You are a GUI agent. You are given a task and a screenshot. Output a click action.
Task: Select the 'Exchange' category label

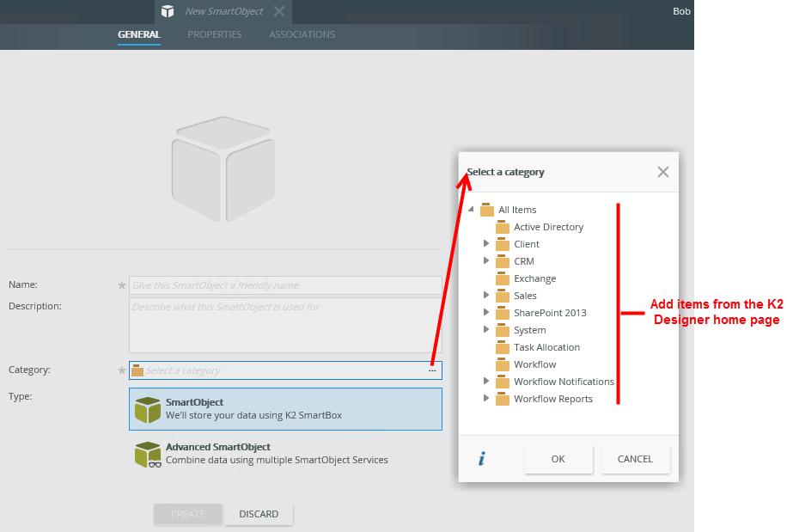tap(535, 278)
